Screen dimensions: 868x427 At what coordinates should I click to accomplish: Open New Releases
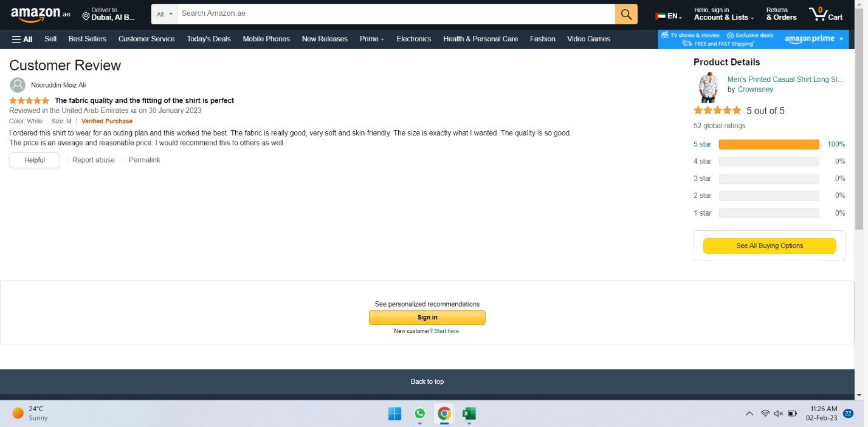point(325,39)
